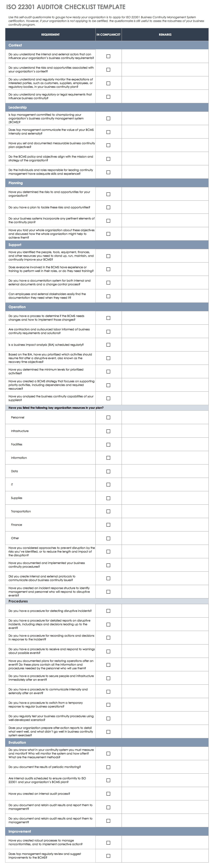Mark the Finance row checkbox

(108, 525)
